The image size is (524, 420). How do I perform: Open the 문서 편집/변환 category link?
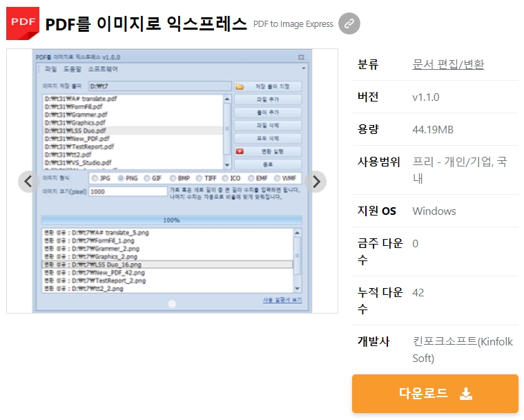pyautogui.click(x=448, y=64)
